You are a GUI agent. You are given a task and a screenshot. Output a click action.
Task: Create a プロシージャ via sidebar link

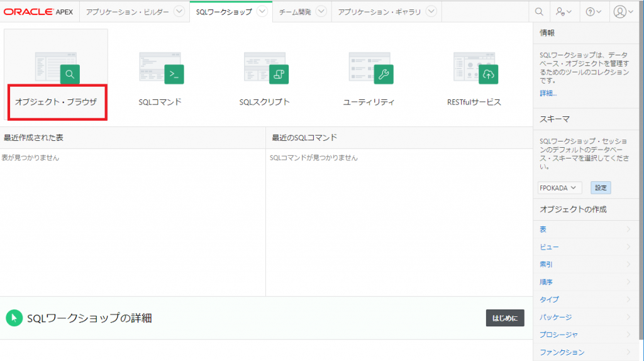[x=558, y=335]
